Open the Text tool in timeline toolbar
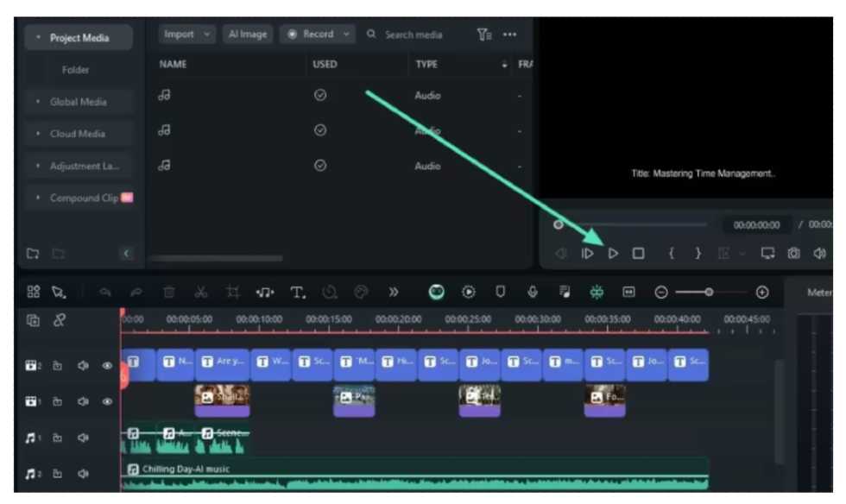This screenshot has height=504, width=846. [x=298, y=293]
